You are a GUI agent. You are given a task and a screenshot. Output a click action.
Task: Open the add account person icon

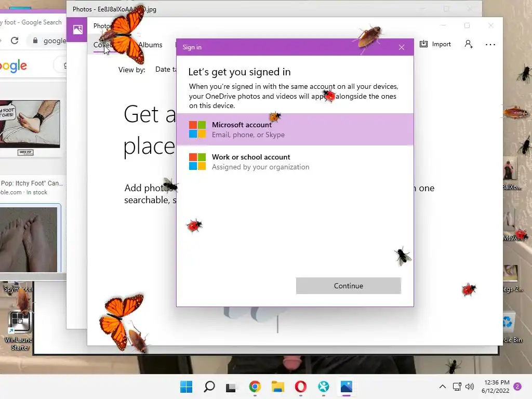pos(469,44)
